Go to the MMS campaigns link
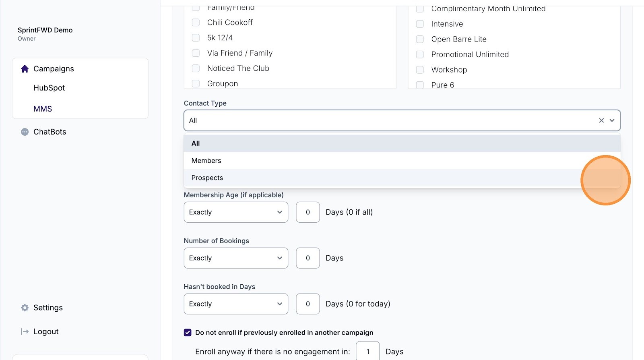This screenshot has height=360, width=644. [43, 109]
